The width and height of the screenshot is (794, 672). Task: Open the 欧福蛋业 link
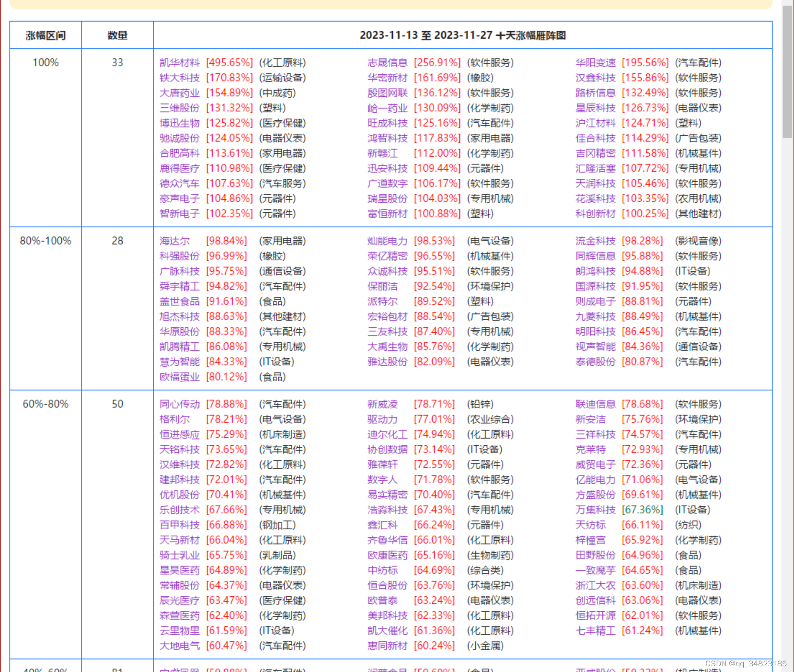click(180, 377)
